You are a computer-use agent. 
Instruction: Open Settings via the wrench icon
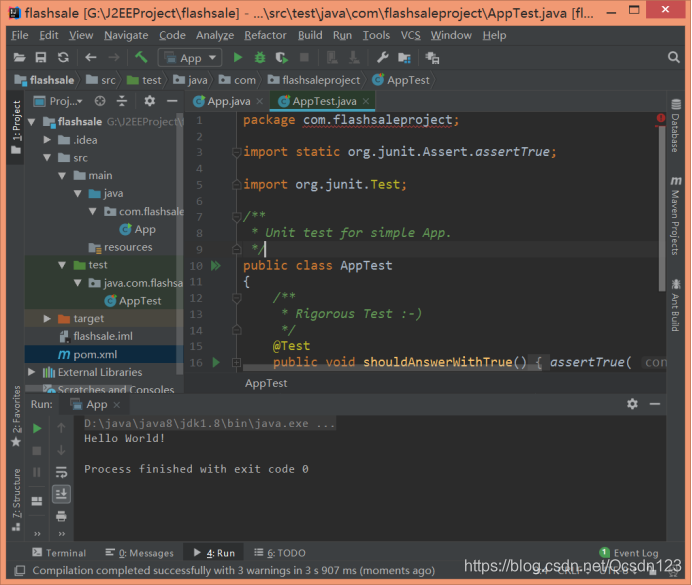click(382, 57)
